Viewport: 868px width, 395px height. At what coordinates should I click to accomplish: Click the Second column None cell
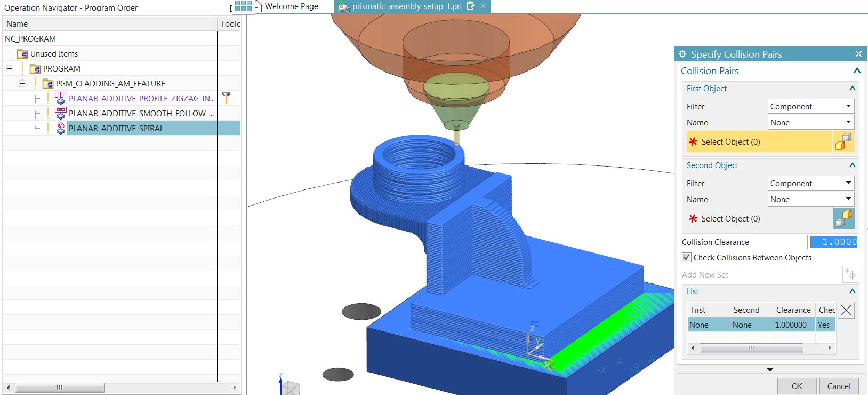click(751, 325)
